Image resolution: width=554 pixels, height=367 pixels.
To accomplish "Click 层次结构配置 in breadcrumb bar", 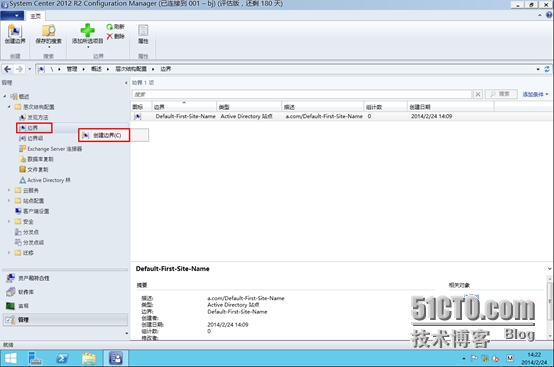I will [x=131, y=69].
